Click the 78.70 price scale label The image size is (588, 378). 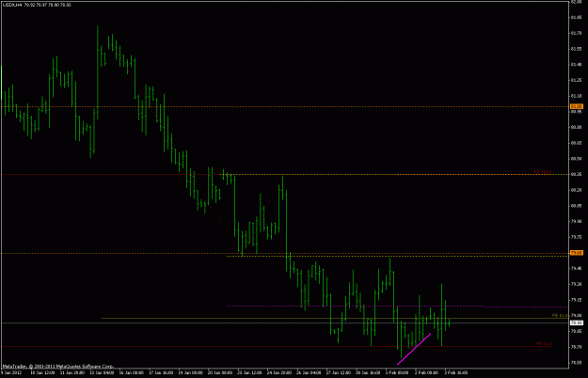(x=577, y=347)
